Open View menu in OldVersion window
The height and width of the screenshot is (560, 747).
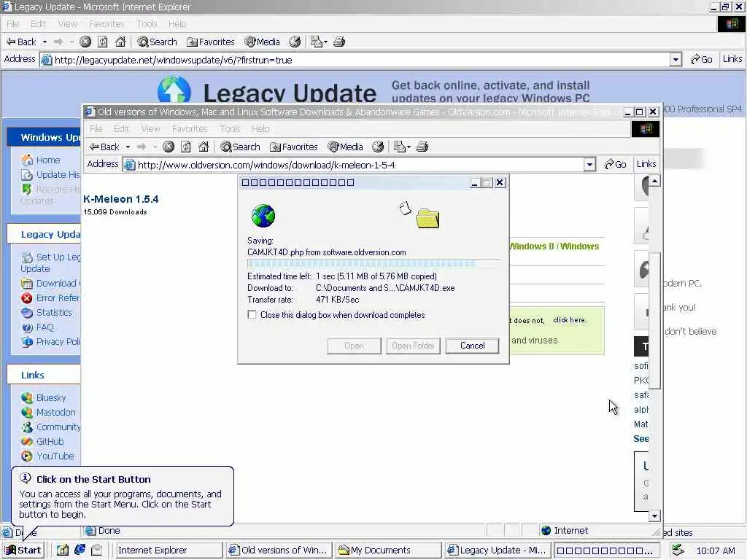(x=150, y=128)
